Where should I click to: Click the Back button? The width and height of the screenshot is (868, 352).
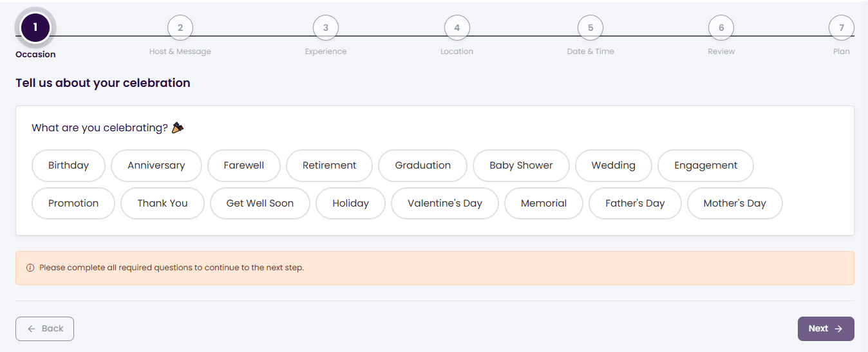point(44,329)
